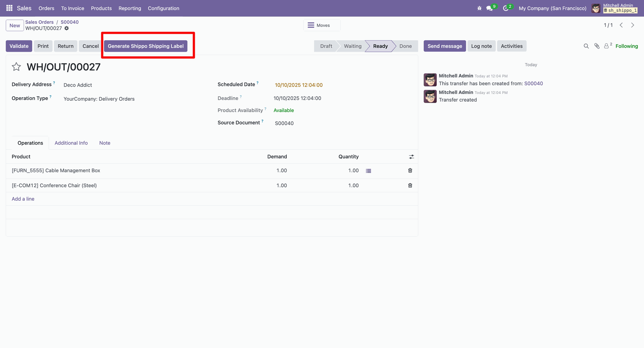Open the apps grid menu icon
Screen dimensions: 644x348
coord(9,8)
